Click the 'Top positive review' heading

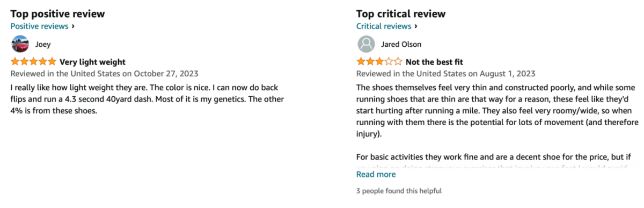[x=58, y=14]
